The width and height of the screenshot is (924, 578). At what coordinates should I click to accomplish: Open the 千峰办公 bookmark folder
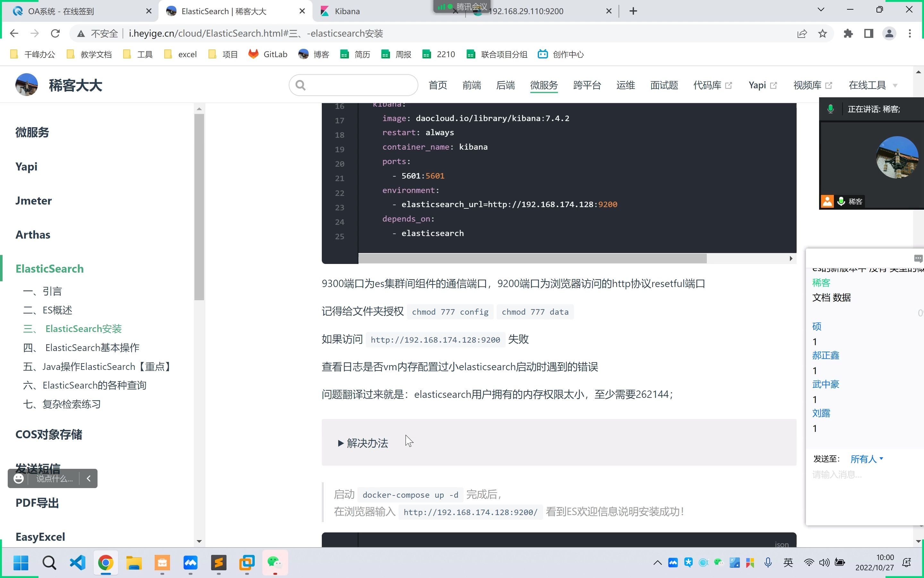point(32,54)
